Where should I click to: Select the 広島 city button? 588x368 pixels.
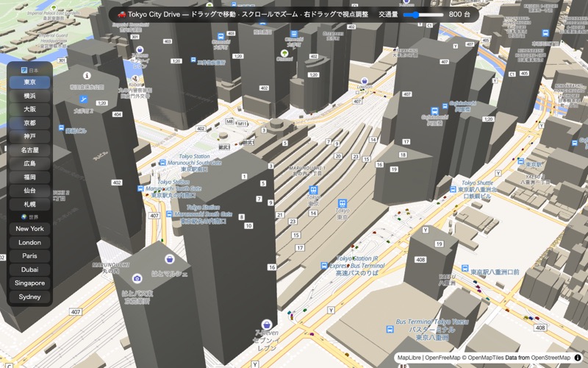point(29,163)
